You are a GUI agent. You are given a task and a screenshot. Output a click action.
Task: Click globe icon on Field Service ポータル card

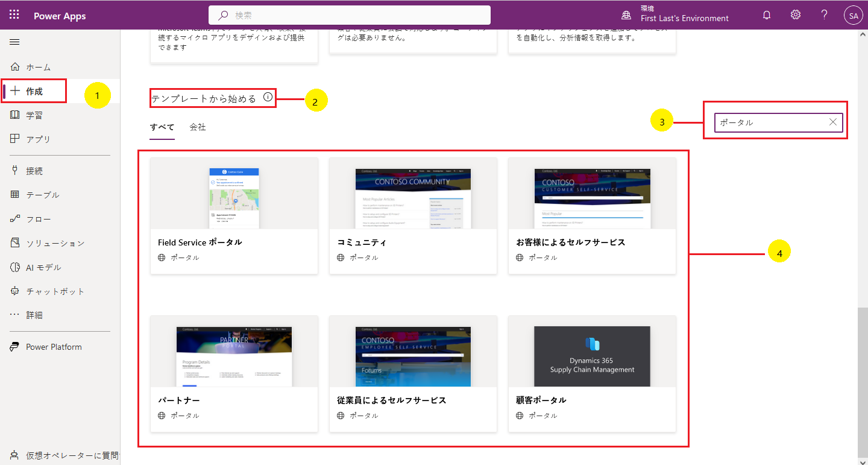coord(162,258)
